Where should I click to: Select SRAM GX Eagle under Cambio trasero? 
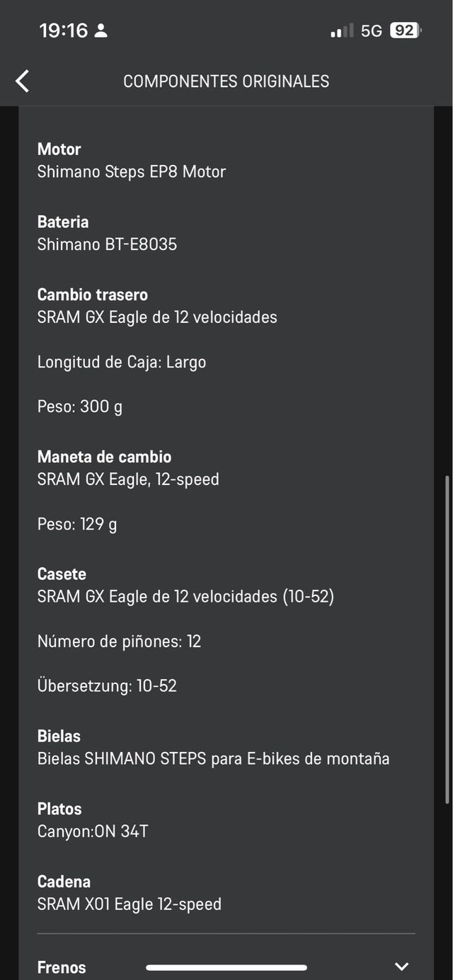[157, 317]
